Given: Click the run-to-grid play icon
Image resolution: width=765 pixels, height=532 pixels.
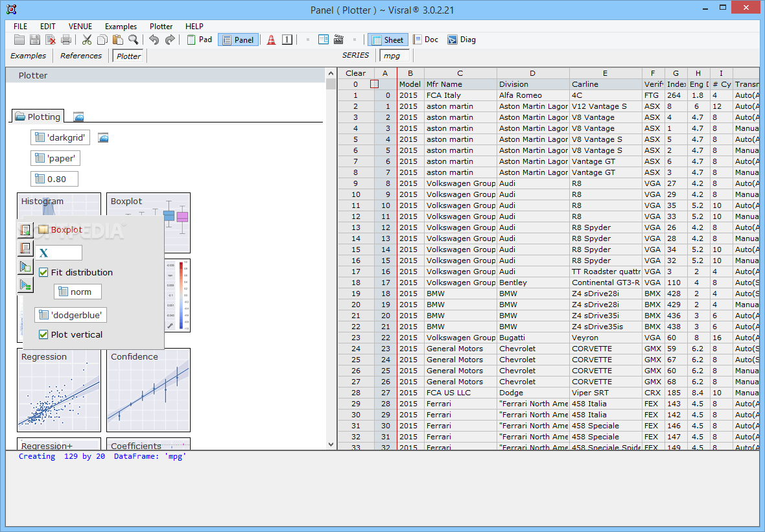Looking at the screenshot, I should [25, 267].
